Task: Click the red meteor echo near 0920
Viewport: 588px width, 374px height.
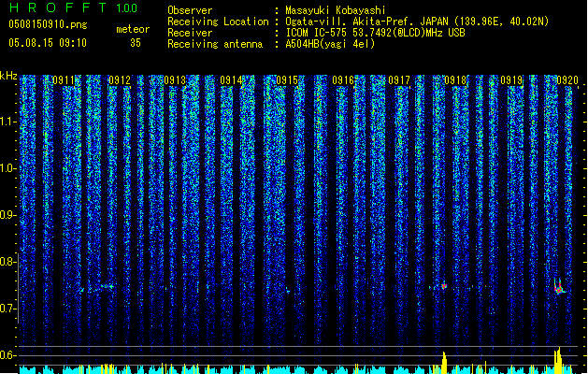Action: [x=559, y=287]
